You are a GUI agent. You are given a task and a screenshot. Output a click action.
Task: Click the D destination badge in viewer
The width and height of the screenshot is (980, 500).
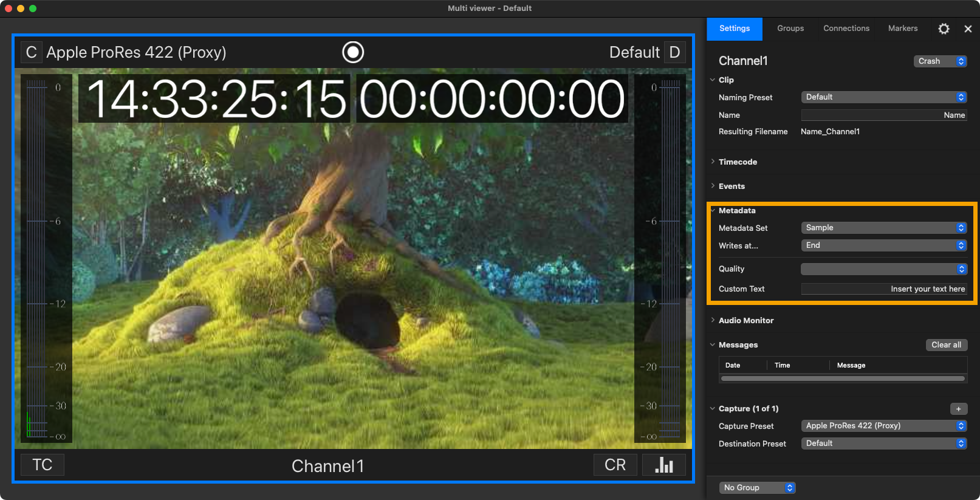point(674,52)
